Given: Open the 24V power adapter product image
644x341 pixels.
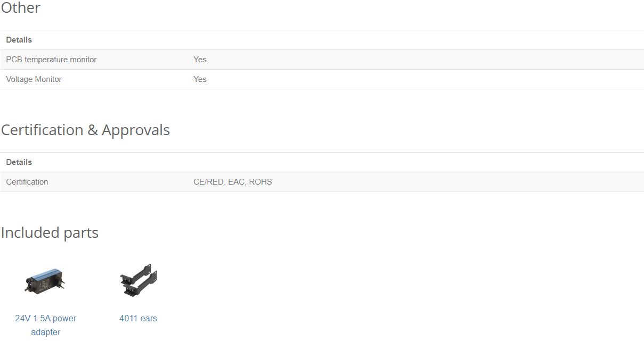Looking at the screenshot, I should pyautogui.click(x=45, y=280).
